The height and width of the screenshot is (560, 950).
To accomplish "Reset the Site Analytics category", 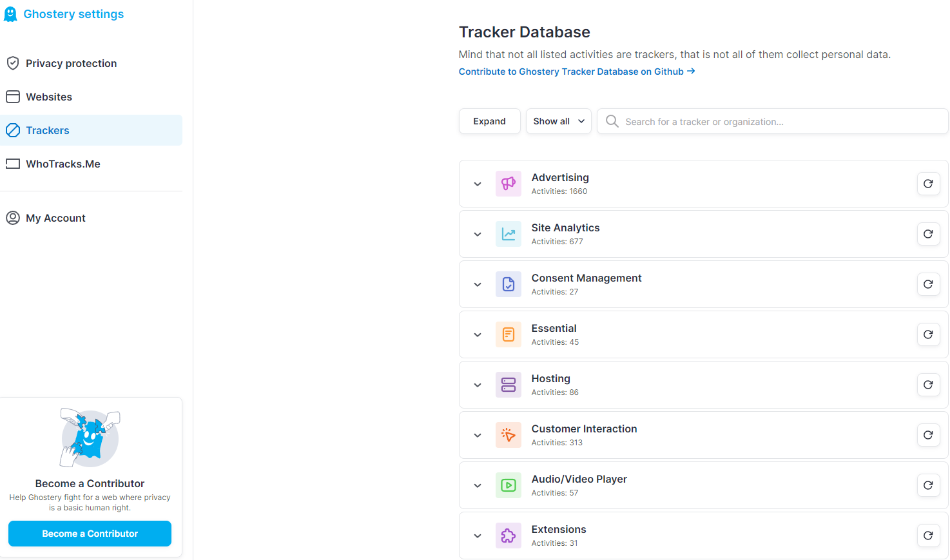I will pyautogui.click(x=928, y=234).
